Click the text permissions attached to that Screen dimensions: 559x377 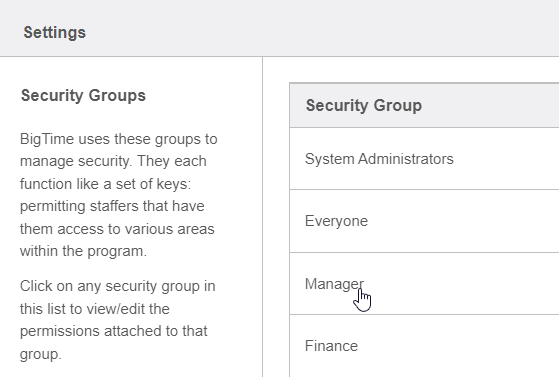click(114, 331)
